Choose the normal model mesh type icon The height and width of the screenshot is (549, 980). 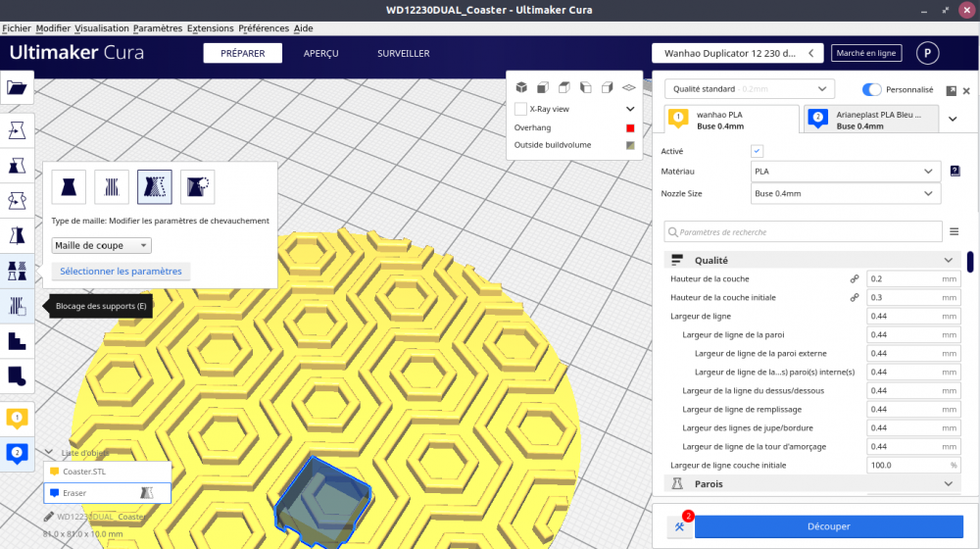[x=70, y=186]
